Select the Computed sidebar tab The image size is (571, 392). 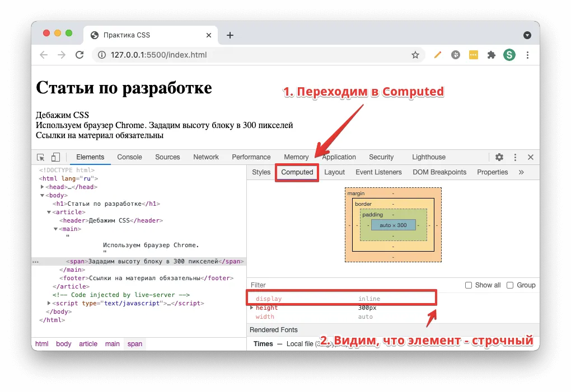click(x=297, y=172)
